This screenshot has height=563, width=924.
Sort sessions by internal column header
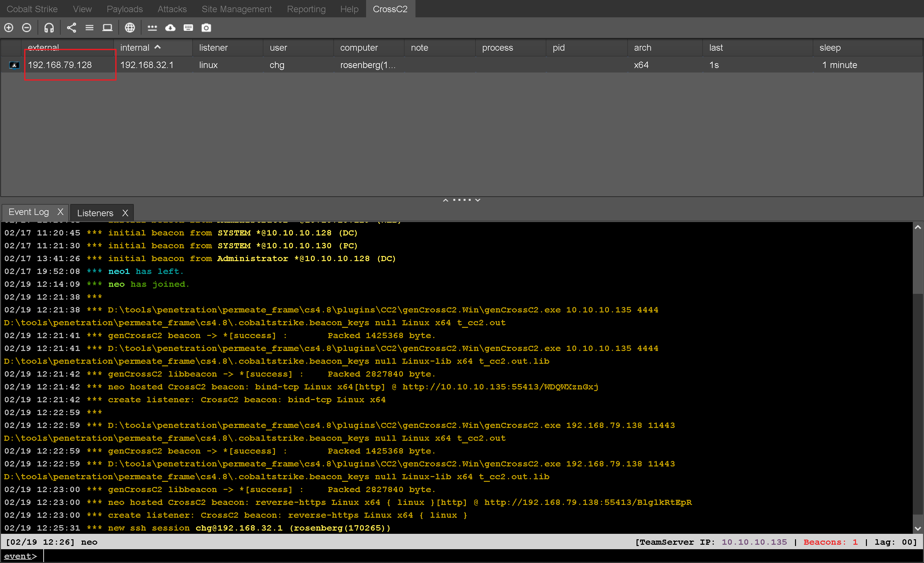point(135,47)
